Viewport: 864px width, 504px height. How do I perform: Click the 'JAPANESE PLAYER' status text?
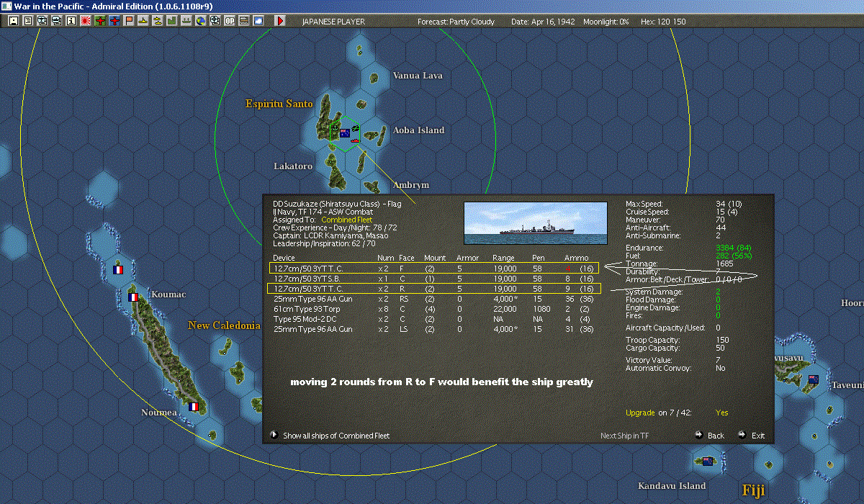click(x=333, y=22)
